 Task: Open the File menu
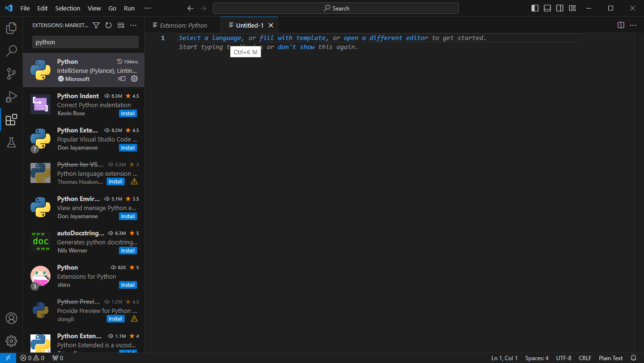[x=25, y=8]
